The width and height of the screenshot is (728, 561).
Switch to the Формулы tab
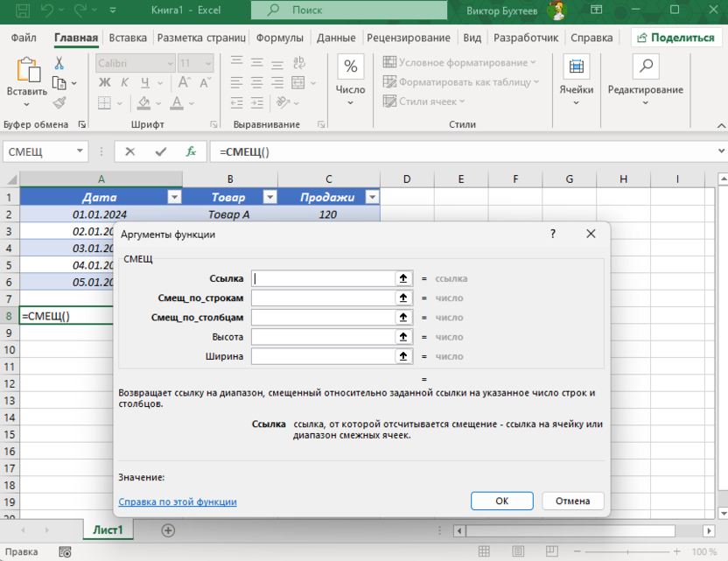[x=280, y=38]
